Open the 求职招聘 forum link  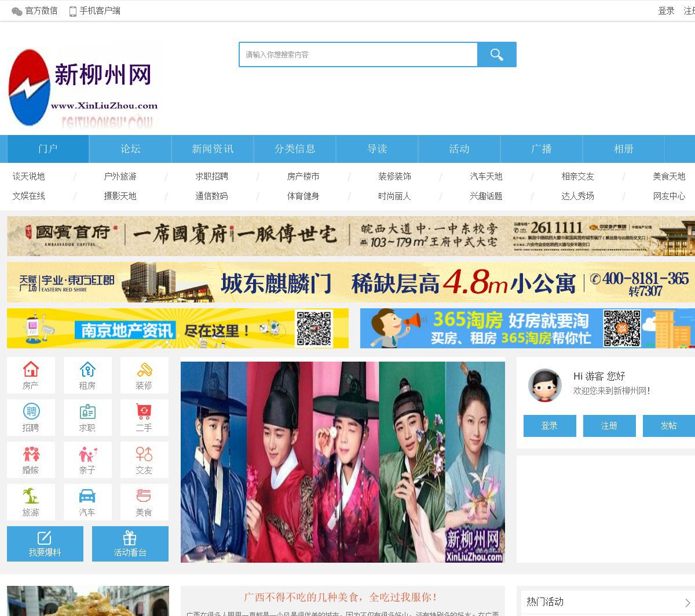(x=212, y=176)
